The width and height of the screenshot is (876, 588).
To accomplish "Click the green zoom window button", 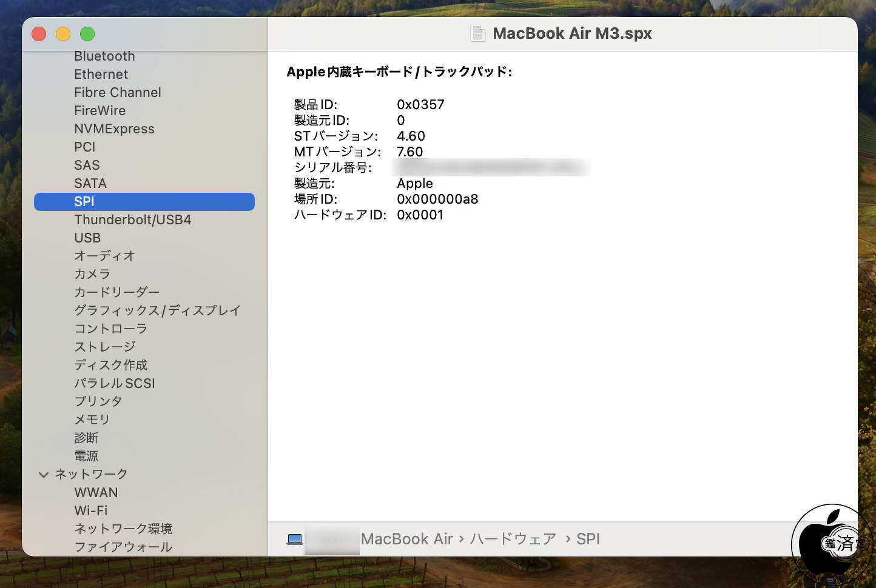I will [x=87, y=34].
